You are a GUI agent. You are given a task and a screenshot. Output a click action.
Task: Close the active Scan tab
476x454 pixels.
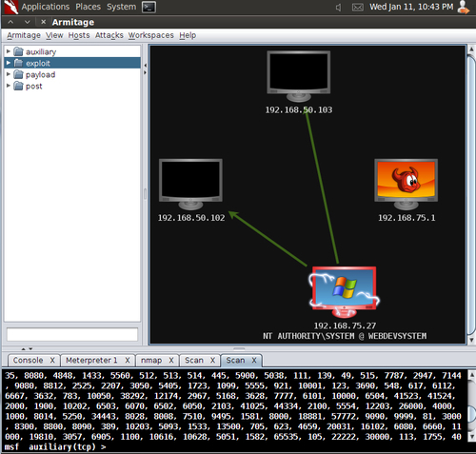[x=254, y=361]
